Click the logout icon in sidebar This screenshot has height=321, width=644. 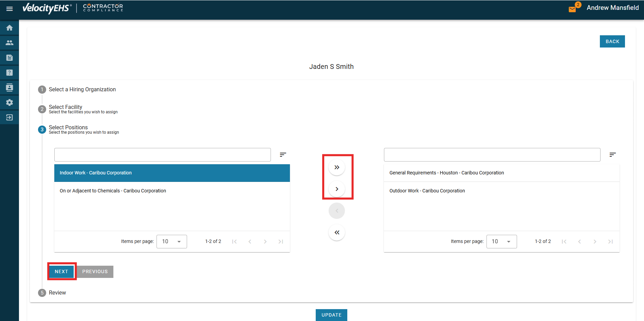pyautogui.click(x=10, y=117)
